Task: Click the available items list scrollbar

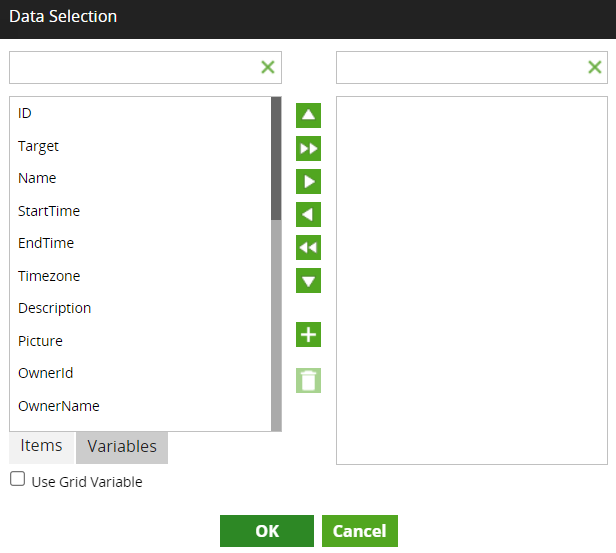Action: click(276, 264)
